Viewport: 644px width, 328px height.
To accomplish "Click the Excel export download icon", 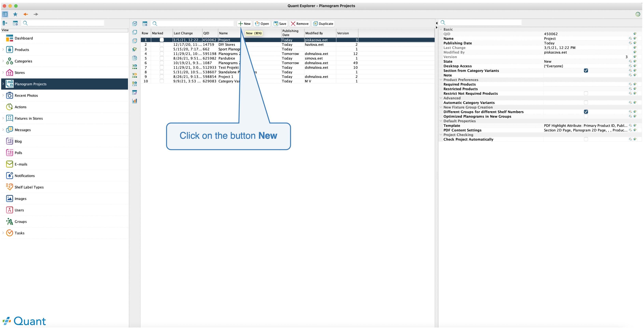I will tap(134, 66).
